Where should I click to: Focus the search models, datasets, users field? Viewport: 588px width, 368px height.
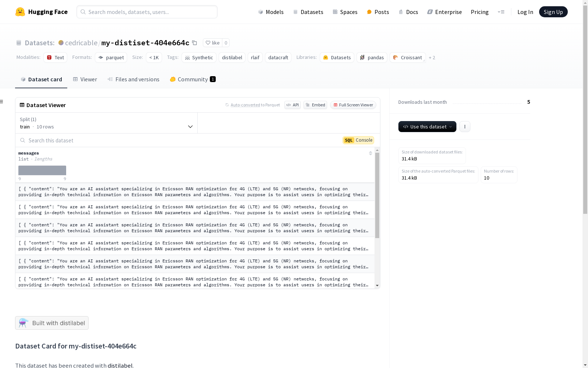tap(147, 12)
